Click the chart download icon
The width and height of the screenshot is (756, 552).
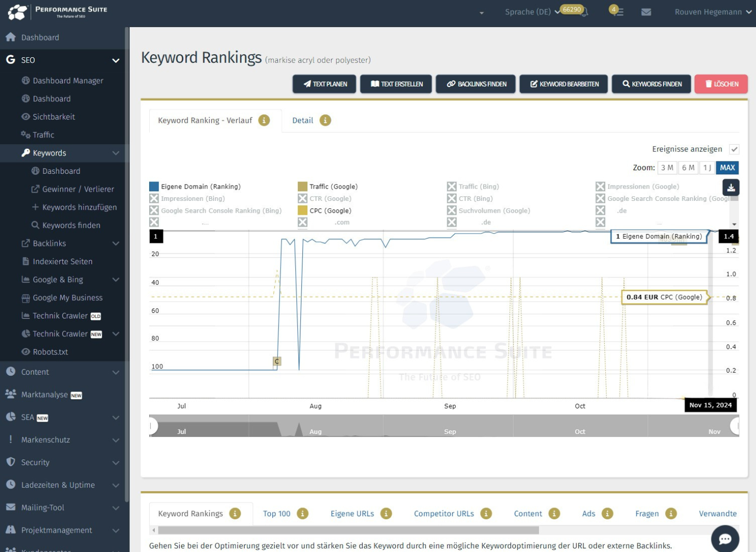coord(731,188)
